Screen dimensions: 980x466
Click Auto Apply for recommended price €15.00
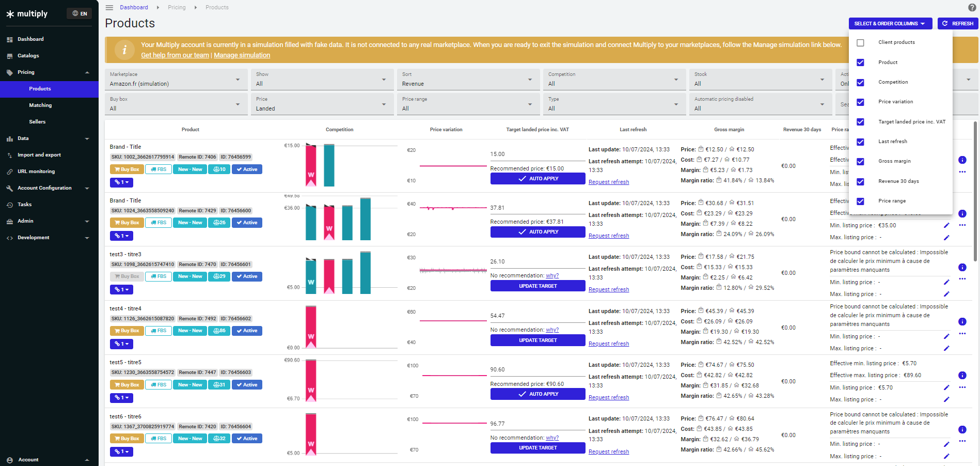coord(538,179)
